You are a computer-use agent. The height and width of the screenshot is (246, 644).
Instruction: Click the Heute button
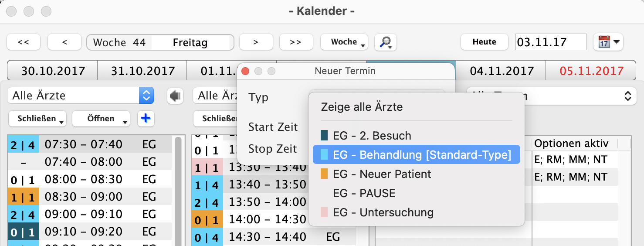(x=484, y=42)
